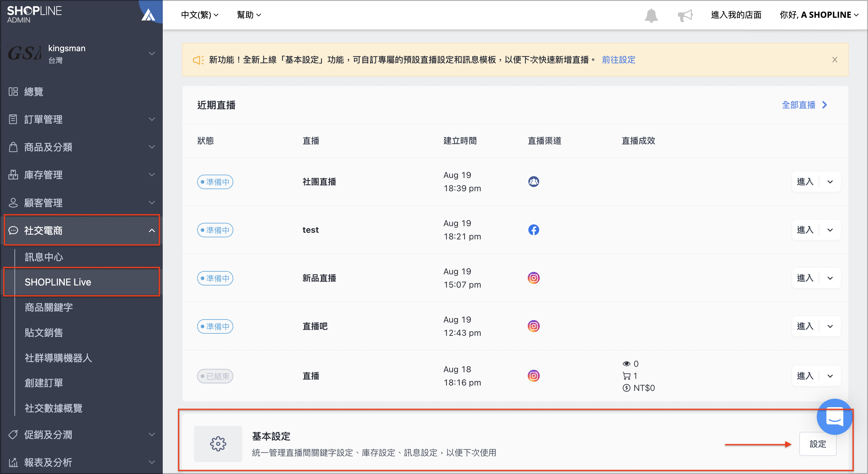The image size is (868, 474).
Task: Open the blue chat support bubble
Action: tap(835, 416)
